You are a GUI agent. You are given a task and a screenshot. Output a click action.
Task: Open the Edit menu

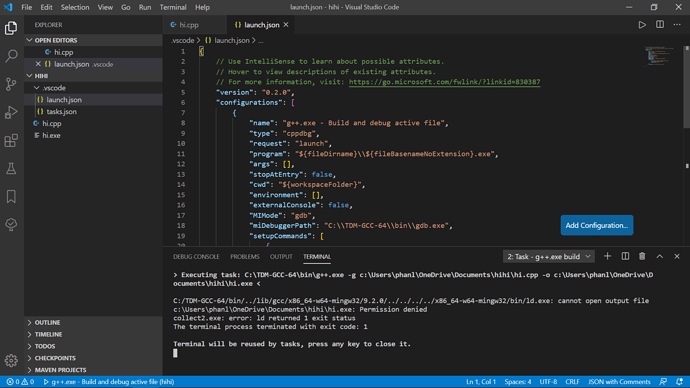[46, 7]
